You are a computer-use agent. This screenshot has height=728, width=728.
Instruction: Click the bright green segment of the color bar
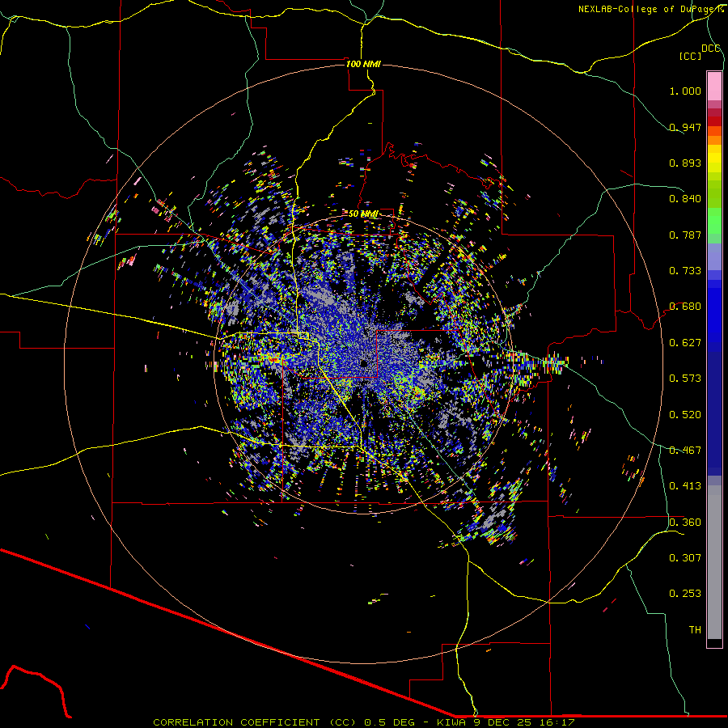(714, 221)
